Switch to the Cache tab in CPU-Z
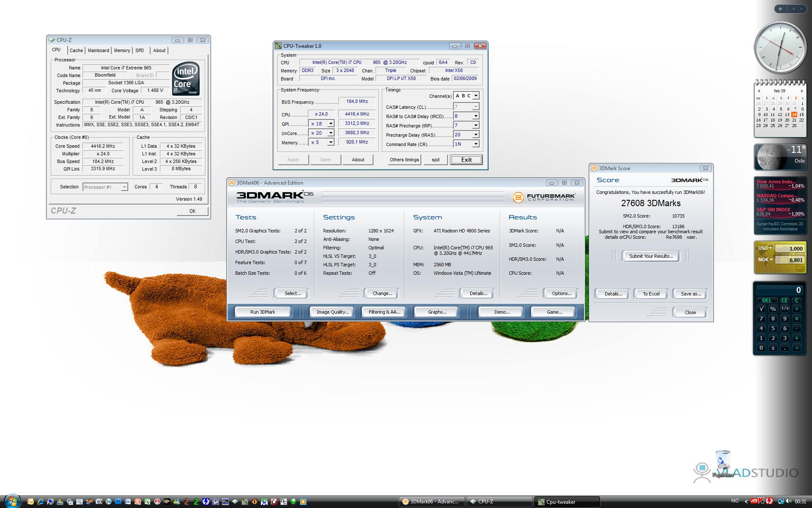812x508 pixels. click(x=76, y=50)
